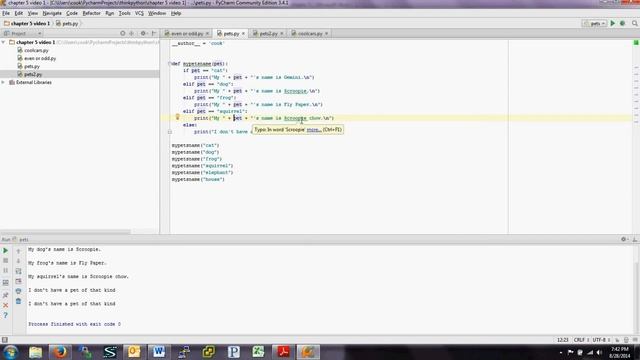This screenshot has width=640, height=360.
Task: Pause output in the Run panel
Action: 5,271
